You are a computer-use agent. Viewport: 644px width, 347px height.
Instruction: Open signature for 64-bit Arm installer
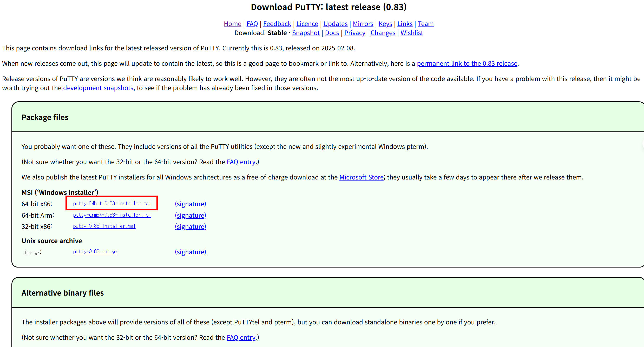point(190,215)
